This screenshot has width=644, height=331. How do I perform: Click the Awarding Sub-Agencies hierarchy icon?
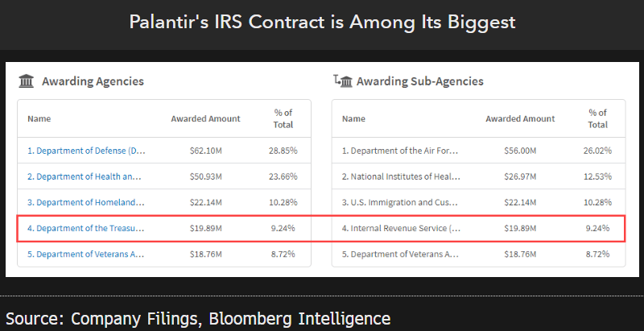click(x=342, y=81)
